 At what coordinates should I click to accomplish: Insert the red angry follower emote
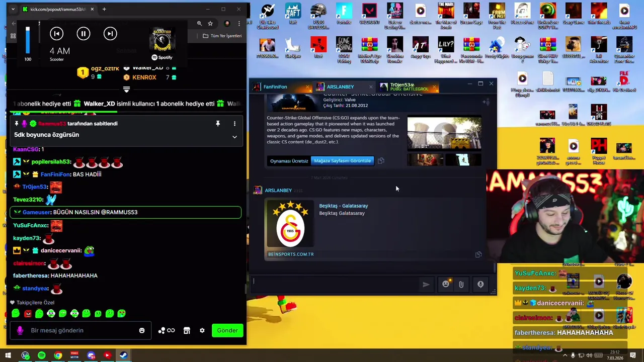click(x=28, y=314)
